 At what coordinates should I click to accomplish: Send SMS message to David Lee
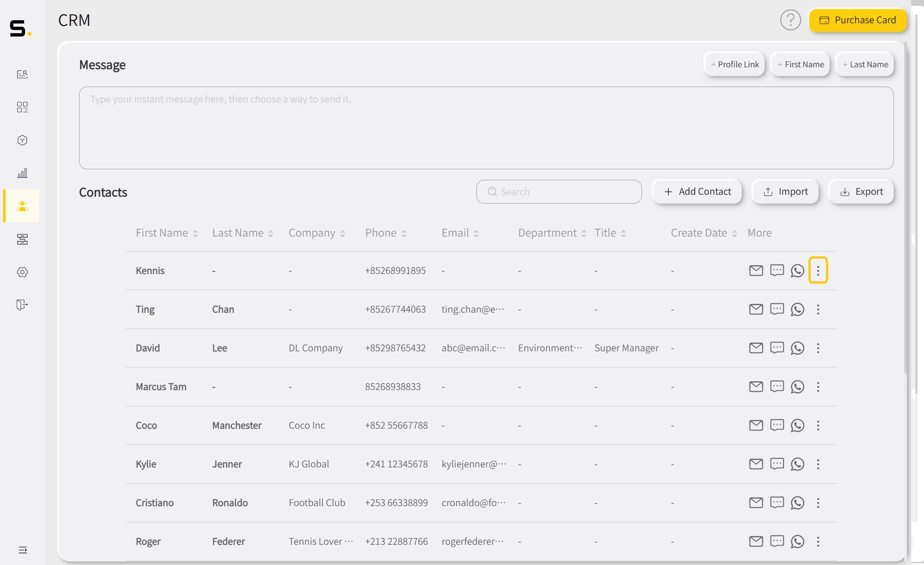[x=776, y=348]
